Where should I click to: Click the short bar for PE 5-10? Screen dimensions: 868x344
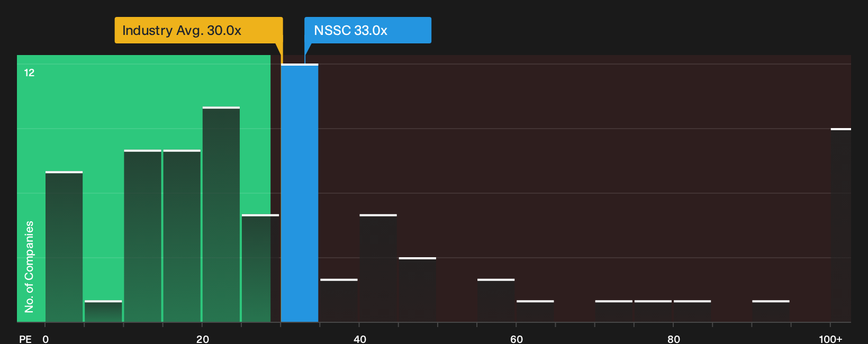(x=103, y=311)
